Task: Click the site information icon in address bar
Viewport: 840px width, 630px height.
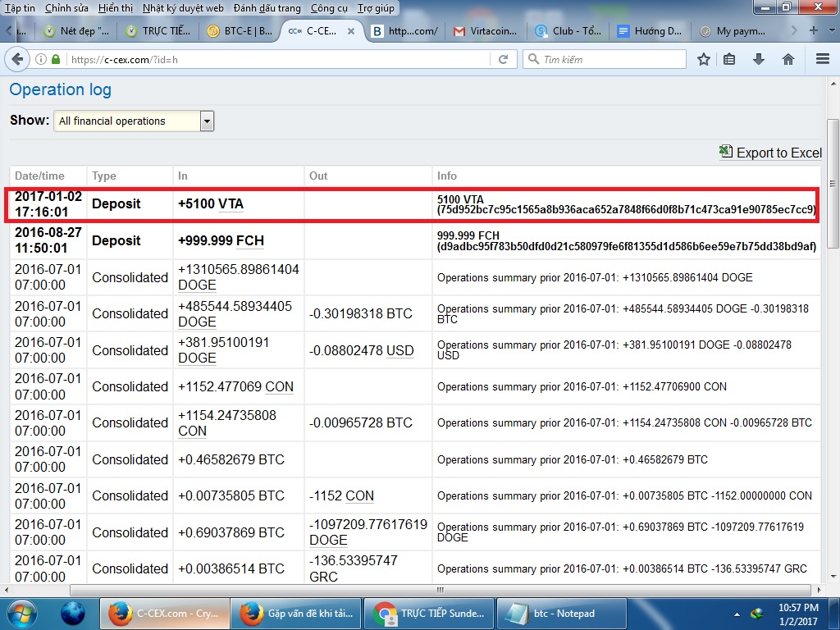Action: (x=41, y=59)
